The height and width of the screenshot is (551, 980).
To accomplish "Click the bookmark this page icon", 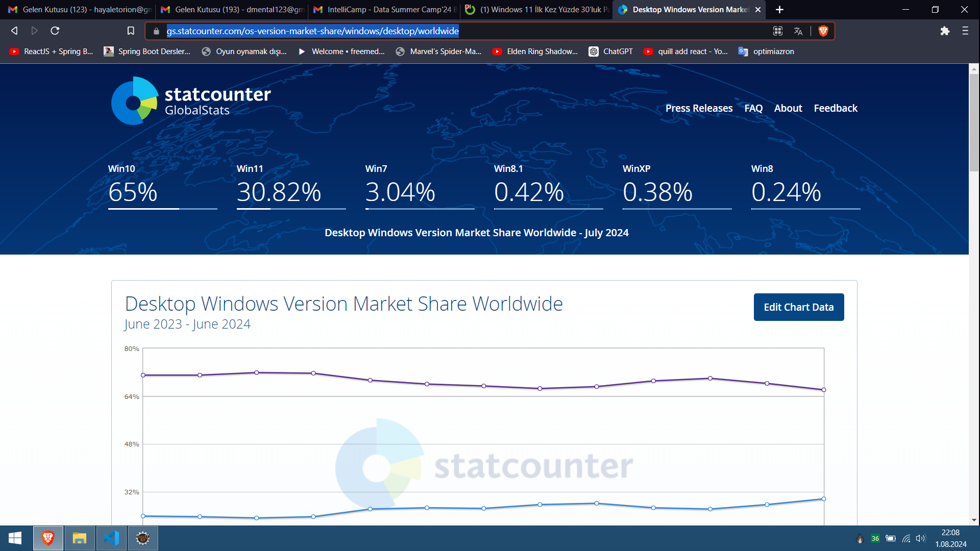I will click(x=131, y=31).
